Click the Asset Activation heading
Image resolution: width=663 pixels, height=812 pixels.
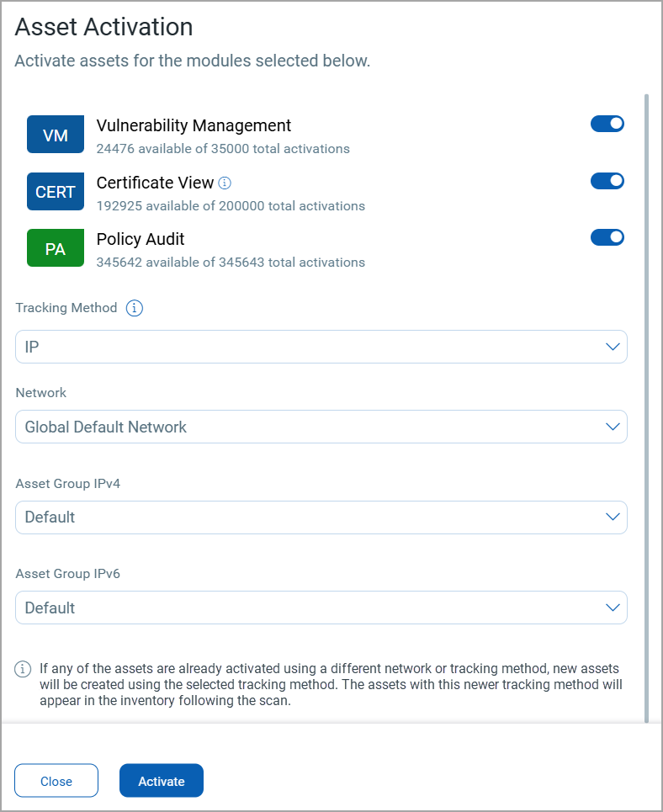[104, 27]
